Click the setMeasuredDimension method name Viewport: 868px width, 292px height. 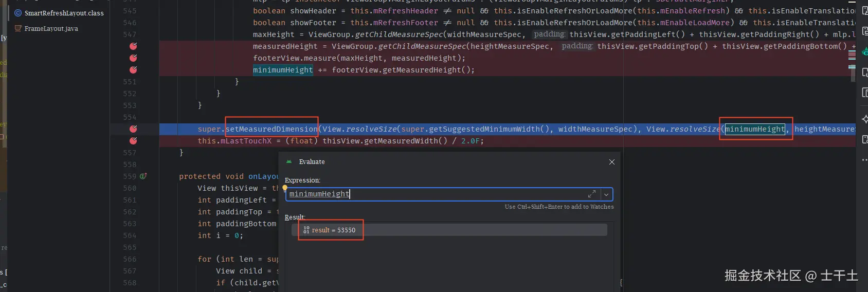point(272,129)
